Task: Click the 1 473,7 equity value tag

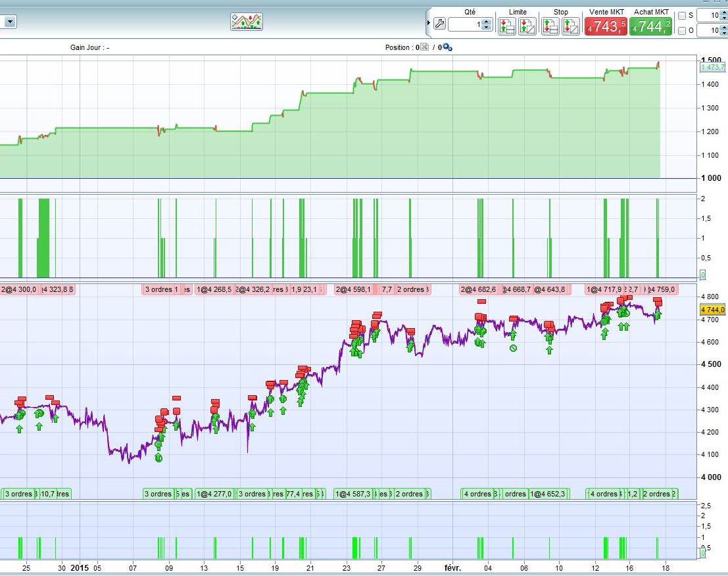Action: click(713, 67)
